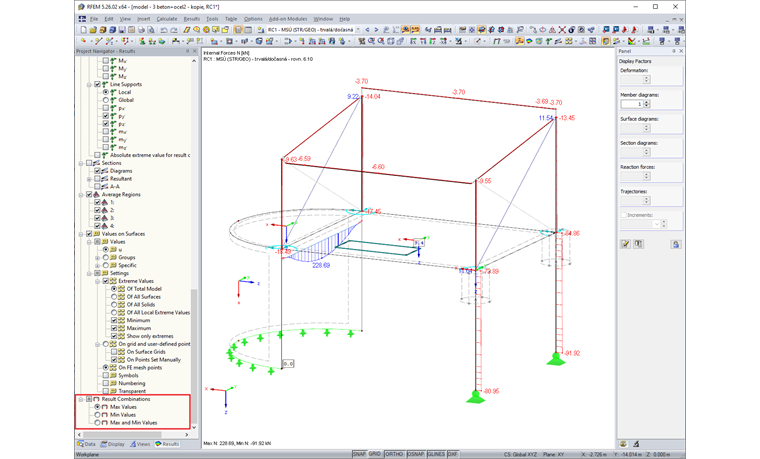Collapse the Values on Surfaces tree node
760x459 pixels.
tap(81, 234)
